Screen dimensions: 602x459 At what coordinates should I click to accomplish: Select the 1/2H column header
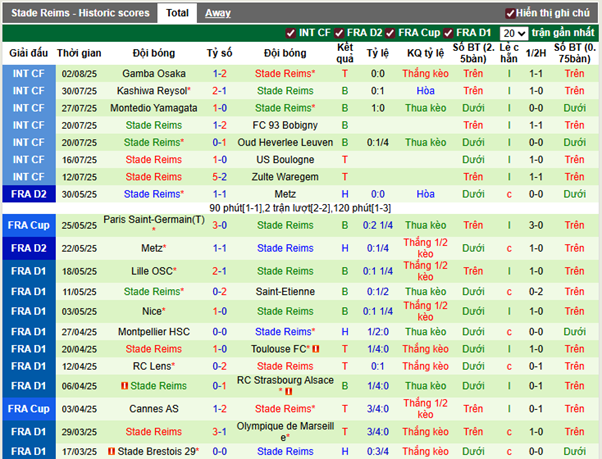(x=536, y=53)
